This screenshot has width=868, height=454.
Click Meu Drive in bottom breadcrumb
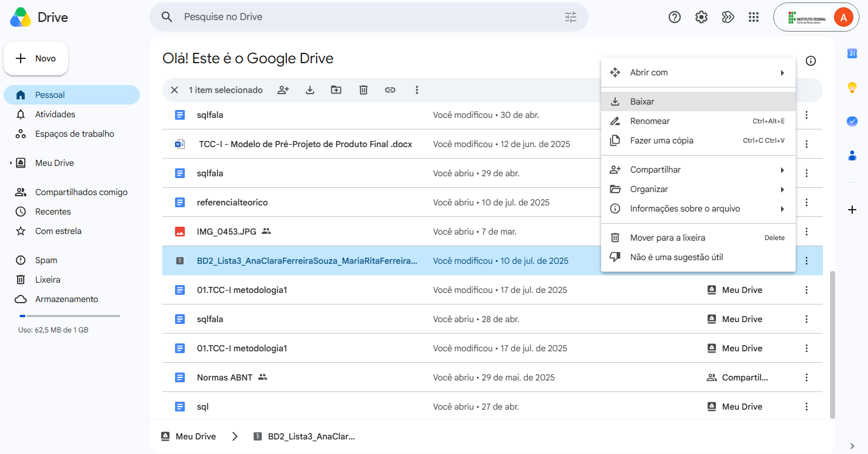click(188, 436)
